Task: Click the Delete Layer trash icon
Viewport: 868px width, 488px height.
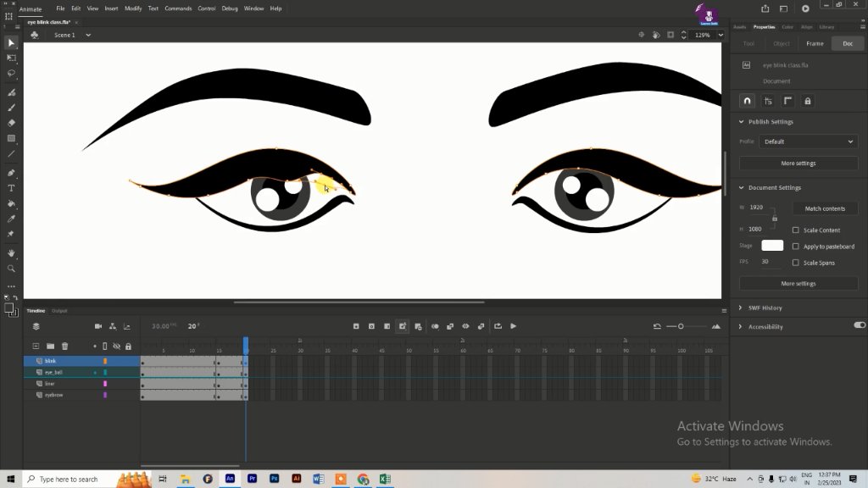Action: [x=64, y=347]
